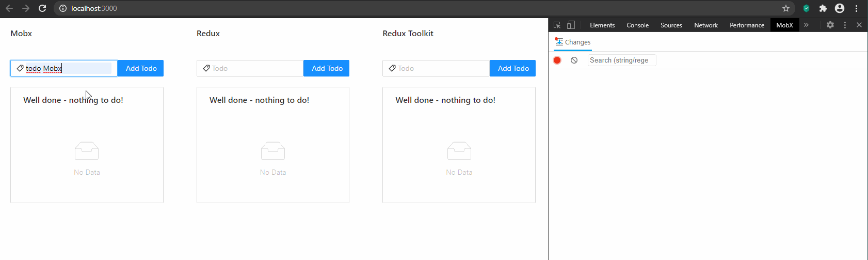Open the green shield extension
Screen dimensions: 868x260
pyautogui.click(x=806, y=8)
